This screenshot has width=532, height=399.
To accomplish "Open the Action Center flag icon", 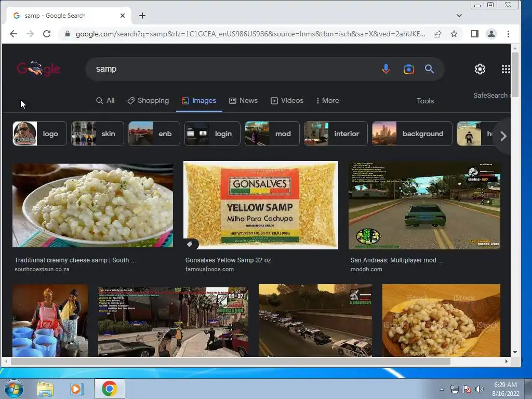I will (x=467, y=389).
